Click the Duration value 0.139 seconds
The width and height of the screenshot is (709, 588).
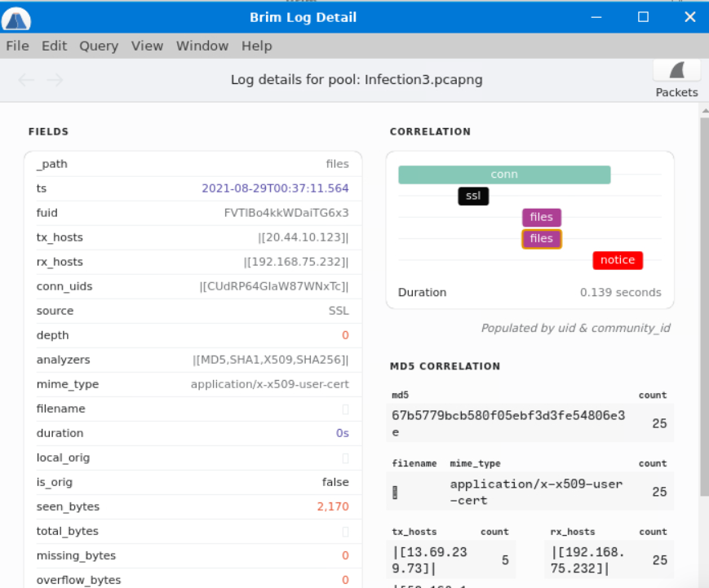[620, 293]
